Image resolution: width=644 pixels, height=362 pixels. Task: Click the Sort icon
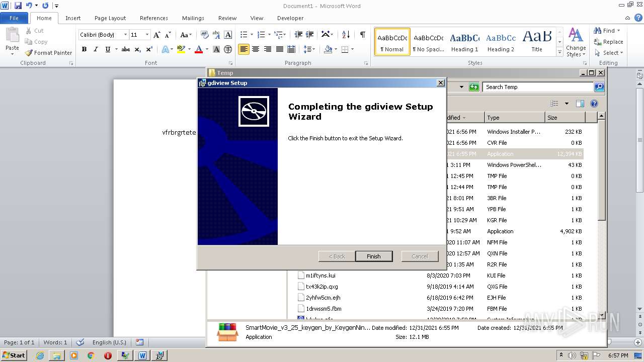pyautogui.click(x=346, y=35)
